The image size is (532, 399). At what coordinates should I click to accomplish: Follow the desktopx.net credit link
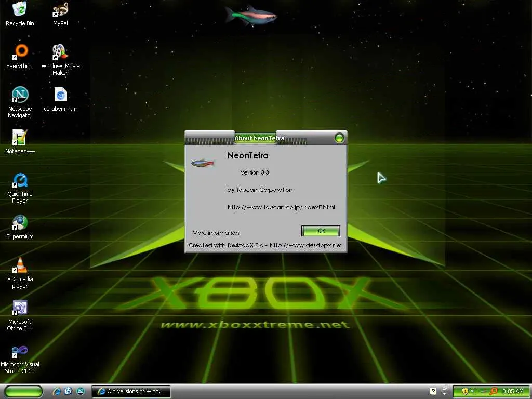tap(305, 245)
